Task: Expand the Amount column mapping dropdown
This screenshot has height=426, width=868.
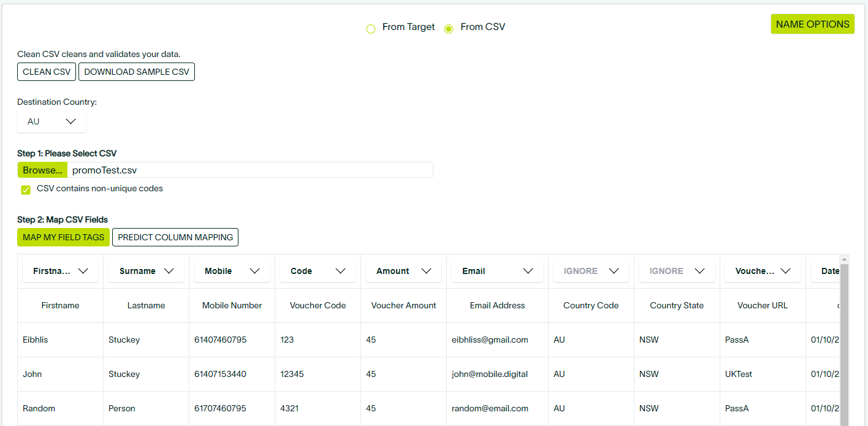Action: click(403, 271)
